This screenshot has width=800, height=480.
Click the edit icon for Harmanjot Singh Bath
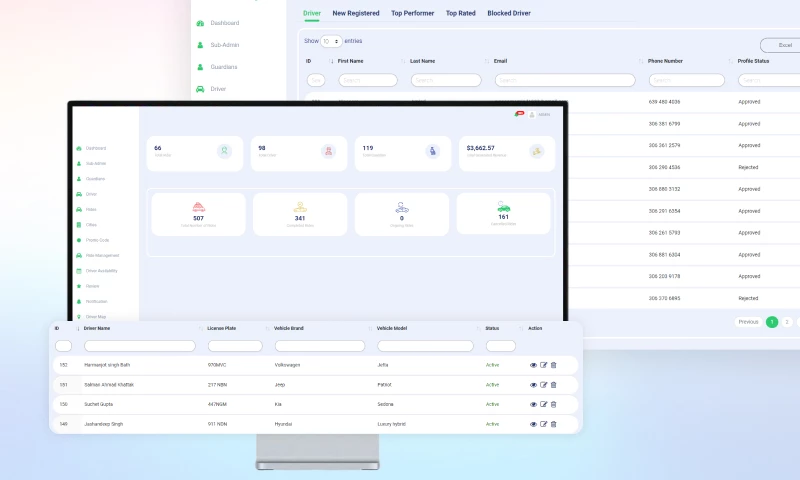click(x=543, y=365)
